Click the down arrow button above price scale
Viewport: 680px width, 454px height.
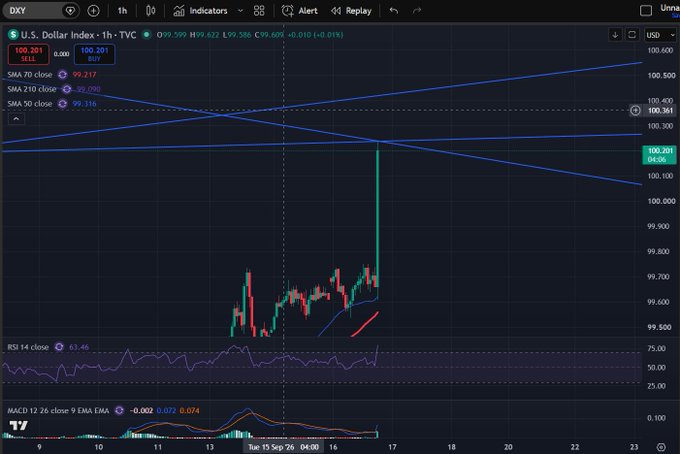click(x=615, y=35)
